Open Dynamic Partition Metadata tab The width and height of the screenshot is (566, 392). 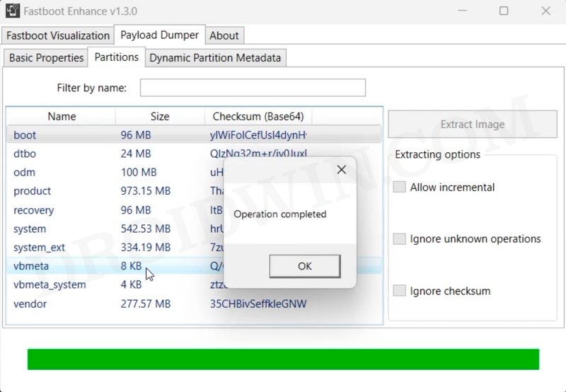coord(215,58)
